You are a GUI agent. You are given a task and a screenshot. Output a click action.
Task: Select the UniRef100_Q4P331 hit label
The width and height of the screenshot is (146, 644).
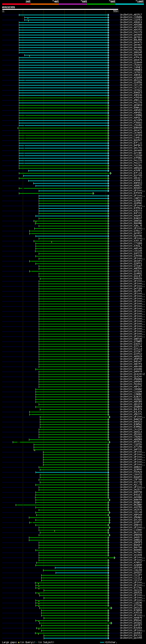click(131, 450)
